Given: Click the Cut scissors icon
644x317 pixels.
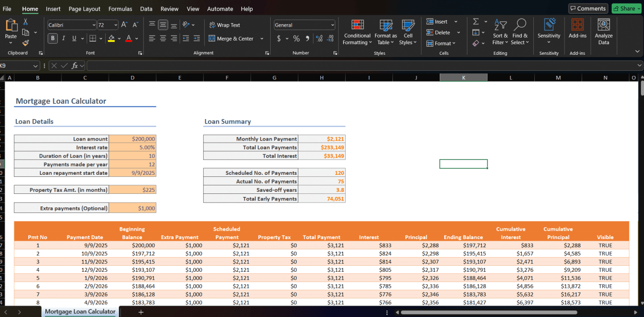Looking at the screenshot, I should pos(25,22).
